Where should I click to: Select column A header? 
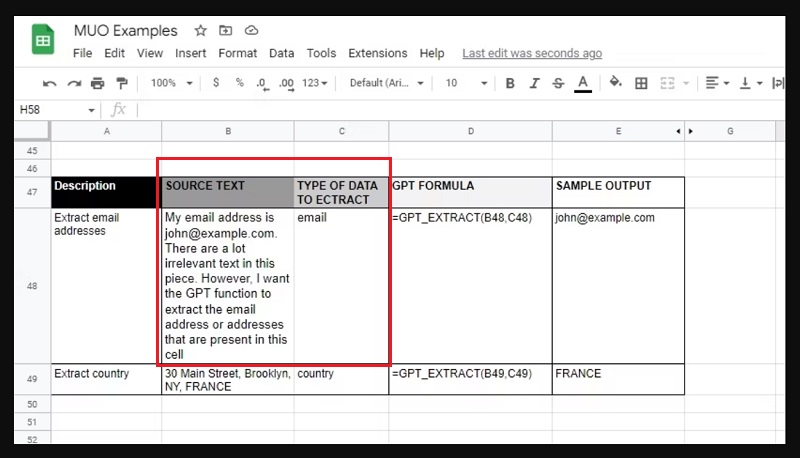click(x=107, y=131)
